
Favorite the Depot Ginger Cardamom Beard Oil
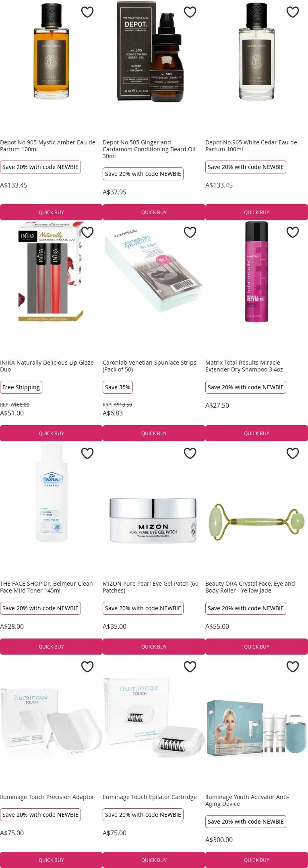pos(190,12)
